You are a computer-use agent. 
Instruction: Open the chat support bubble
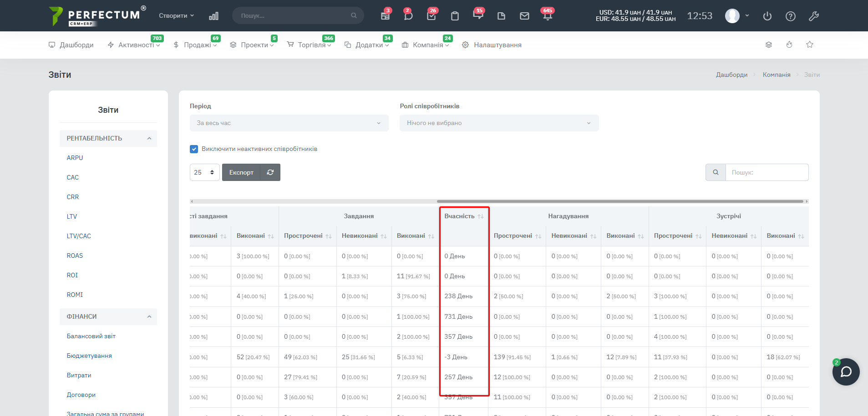846,372
